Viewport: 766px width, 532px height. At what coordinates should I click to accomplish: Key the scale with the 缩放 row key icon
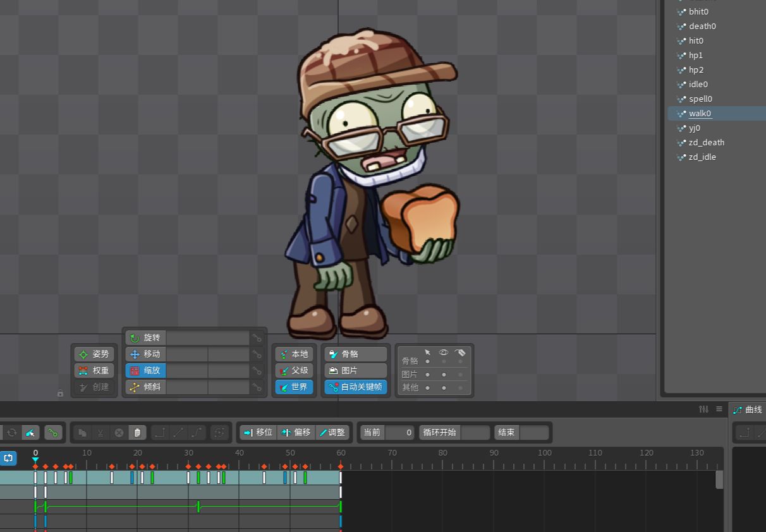(x=257, y=371)
